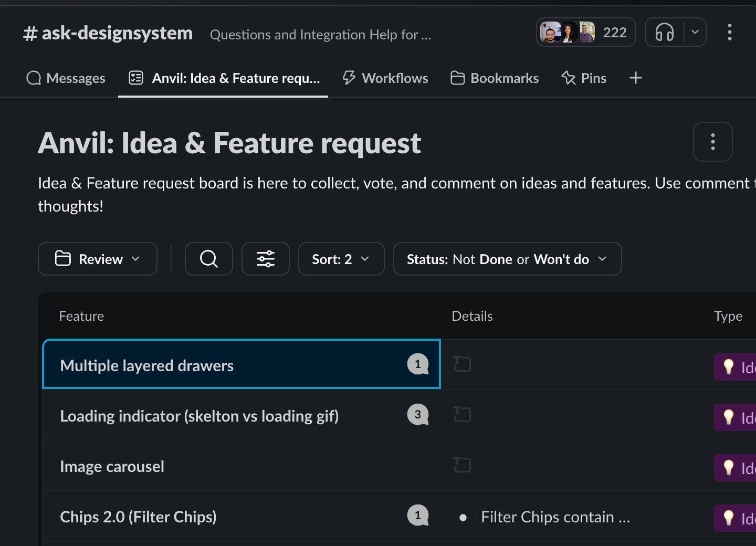Open the comment bubble on Loading indicator row
The height and width of the screenshot is (546, 756).
417,414
